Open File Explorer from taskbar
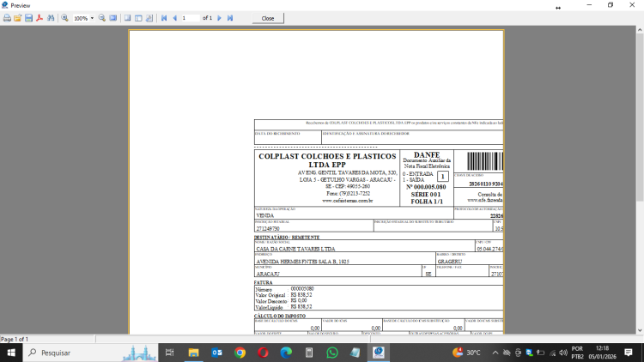 click(193, 353)
